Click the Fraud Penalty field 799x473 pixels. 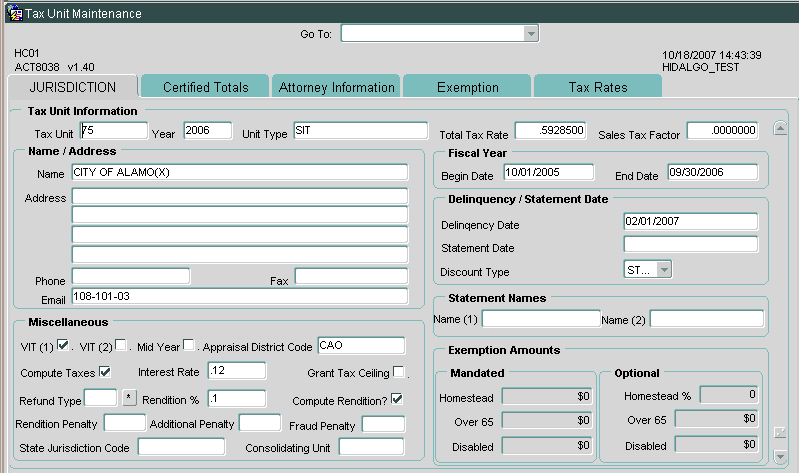coord(384,424)
